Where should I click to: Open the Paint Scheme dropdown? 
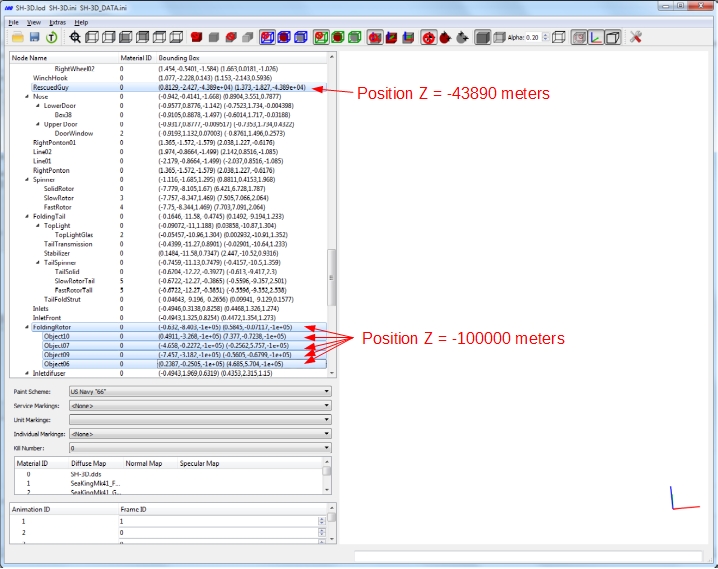pos(200,391)
